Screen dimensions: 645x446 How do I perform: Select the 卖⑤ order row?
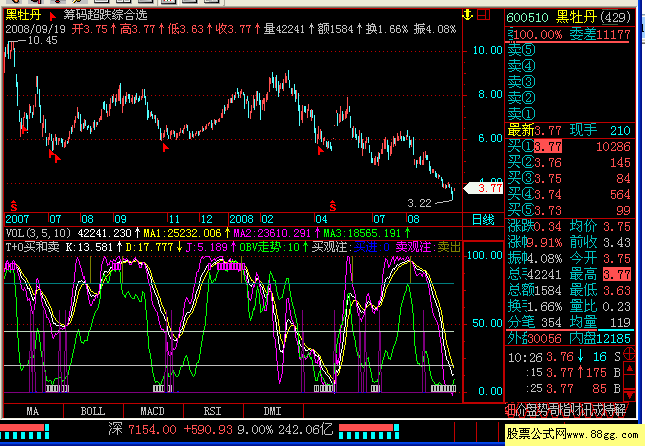[x=570, y=50]
